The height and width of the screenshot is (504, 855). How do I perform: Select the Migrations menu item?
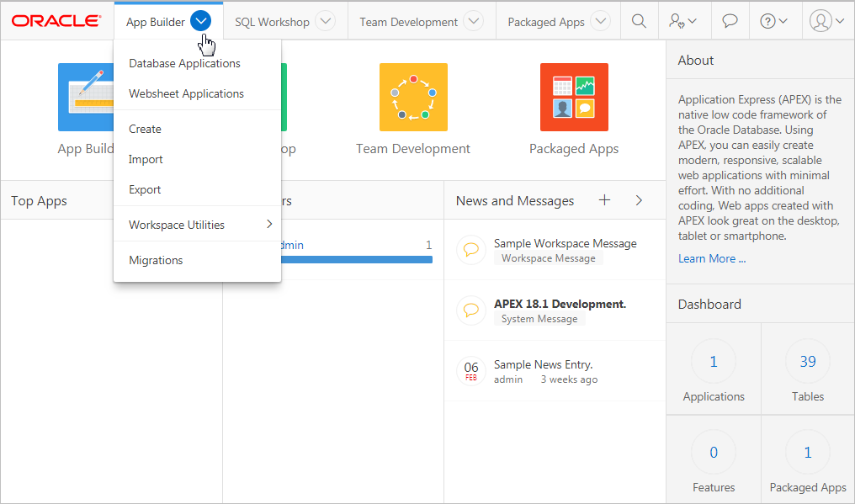click(156, 260)
